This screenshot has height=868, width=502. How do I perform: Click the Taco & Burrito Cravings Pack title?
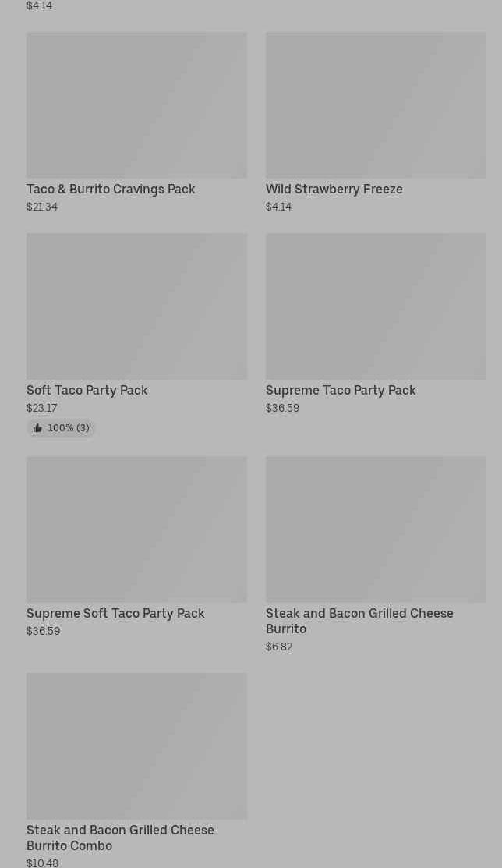pos(111,190)
